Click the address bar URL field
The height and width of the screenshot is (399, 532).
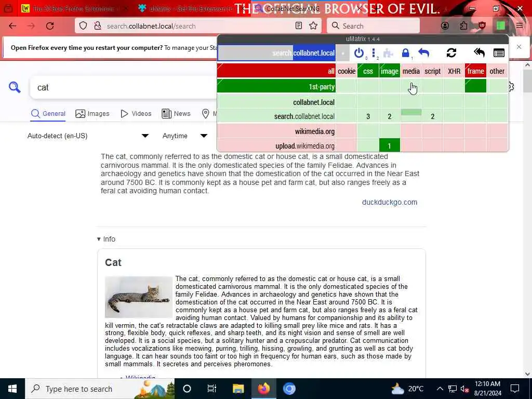(x=198, y=26)
